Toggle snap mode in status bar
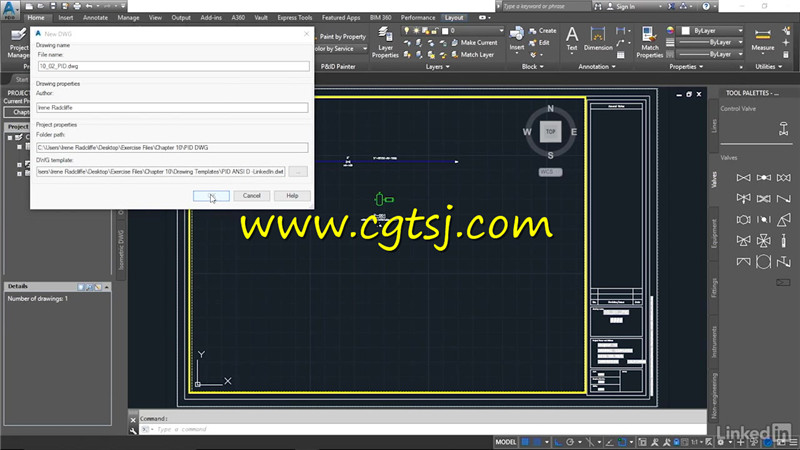Viewport: 800px width, 450px height. [x=537, y=442]
